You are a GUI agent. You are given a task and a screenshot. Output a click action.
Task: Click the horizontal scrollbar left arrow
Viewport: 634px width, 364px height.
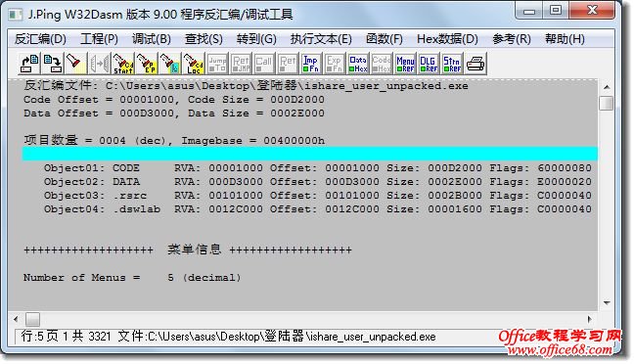(x=16, y=319)
